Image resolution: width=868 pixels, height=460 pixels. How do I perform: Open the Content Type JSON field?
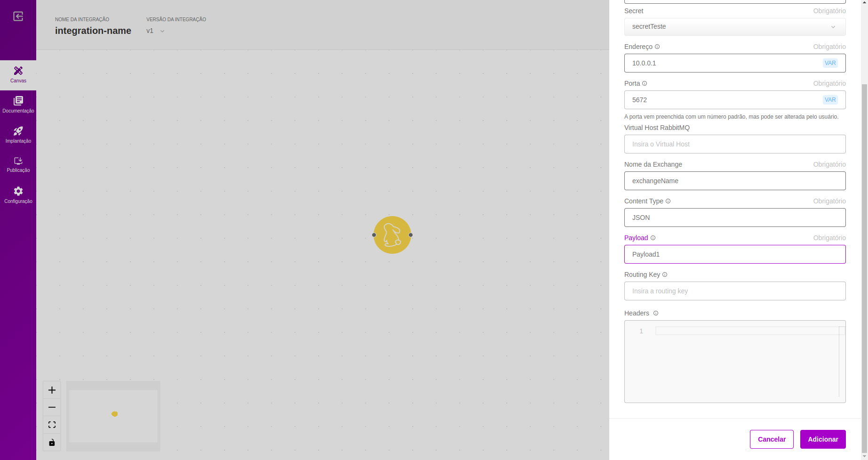coord(735,218)
